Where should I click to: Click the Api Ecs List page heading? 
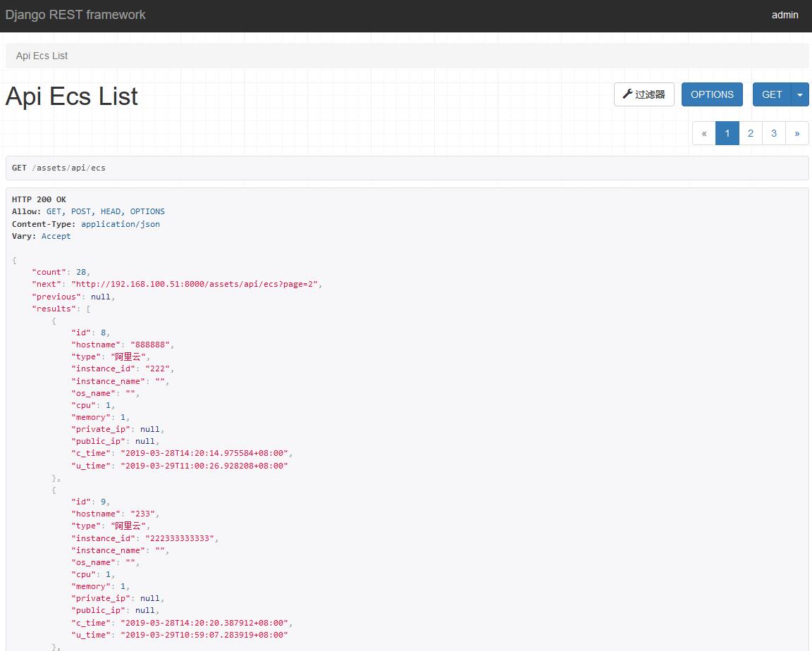pyautogui.click(x=71, y=97)
